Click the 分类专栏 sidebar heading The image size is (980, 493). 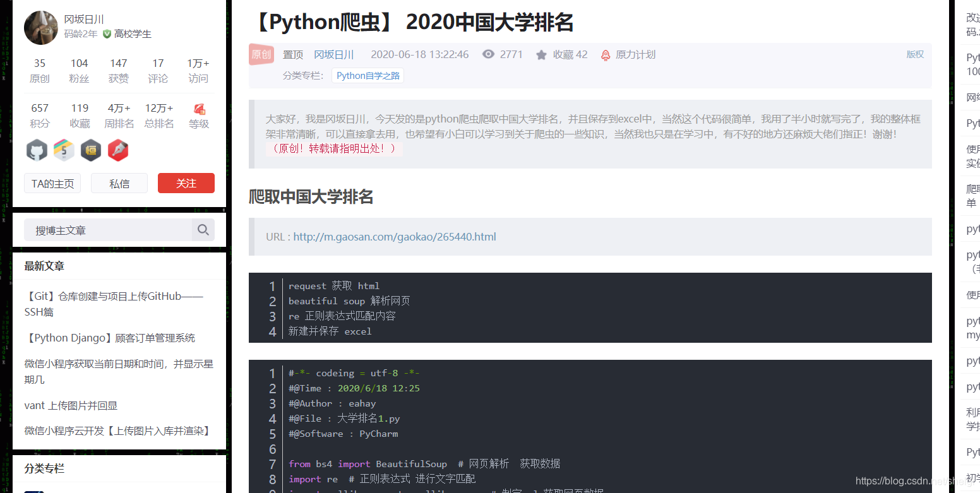click(44, 468)
